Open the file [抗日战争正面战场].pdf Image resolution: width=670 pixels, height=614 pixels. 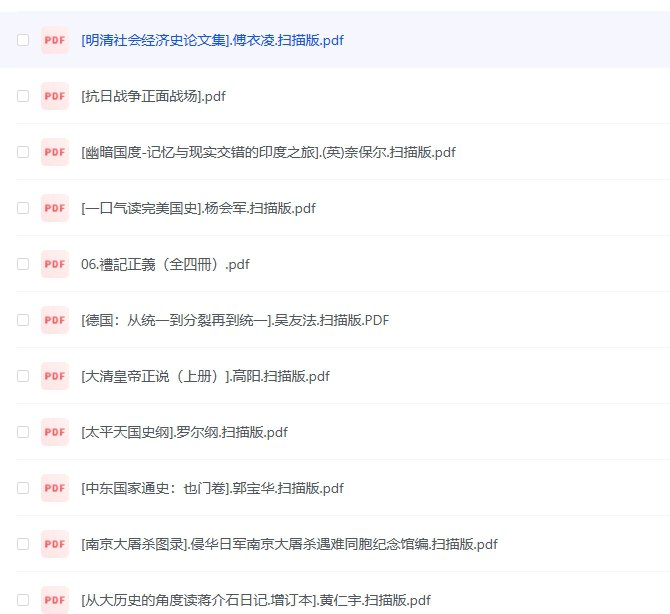point(153,96)
